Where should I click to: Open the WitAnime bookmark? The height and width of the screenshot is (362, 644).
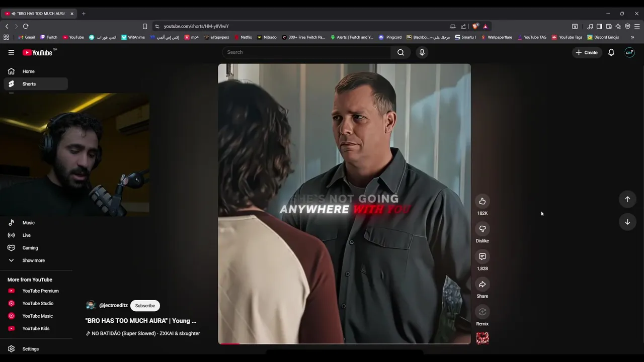point(133,37)
